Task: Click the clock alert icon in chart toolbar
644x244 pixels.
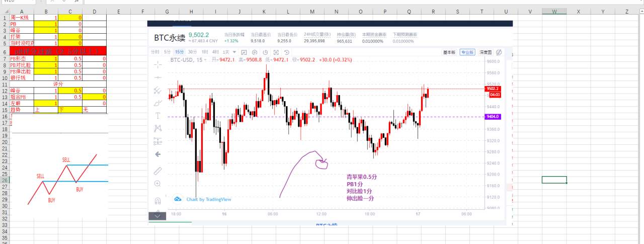Action: [x=265, y=52]
